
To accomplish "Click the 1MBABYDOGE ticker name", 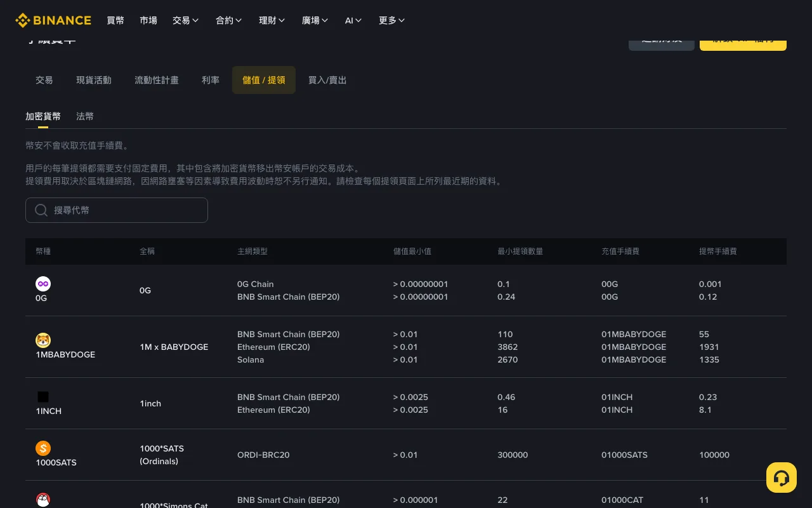I will point(65,354).
